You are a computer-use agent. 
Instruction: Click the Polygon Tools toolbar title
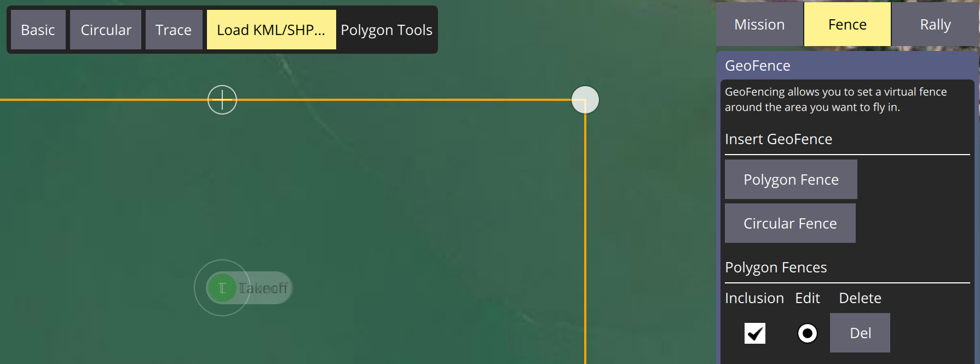pyautogui.click(x=387, y=30)
